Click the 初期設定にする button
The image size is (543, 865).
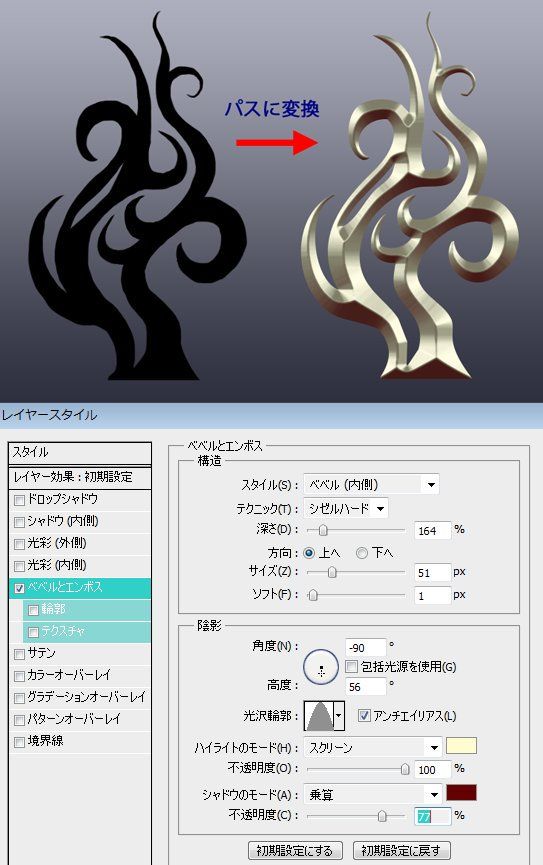[x=295, y=851]
